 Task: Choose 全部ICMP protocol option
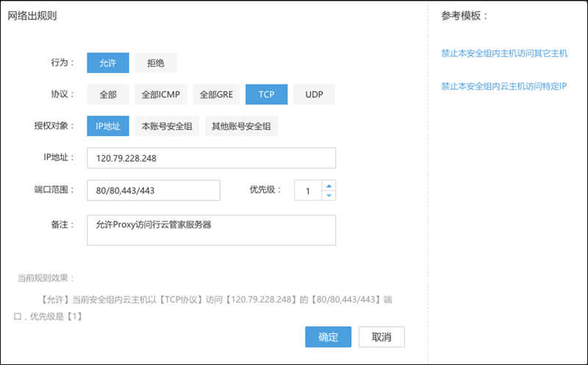[160, 95]
